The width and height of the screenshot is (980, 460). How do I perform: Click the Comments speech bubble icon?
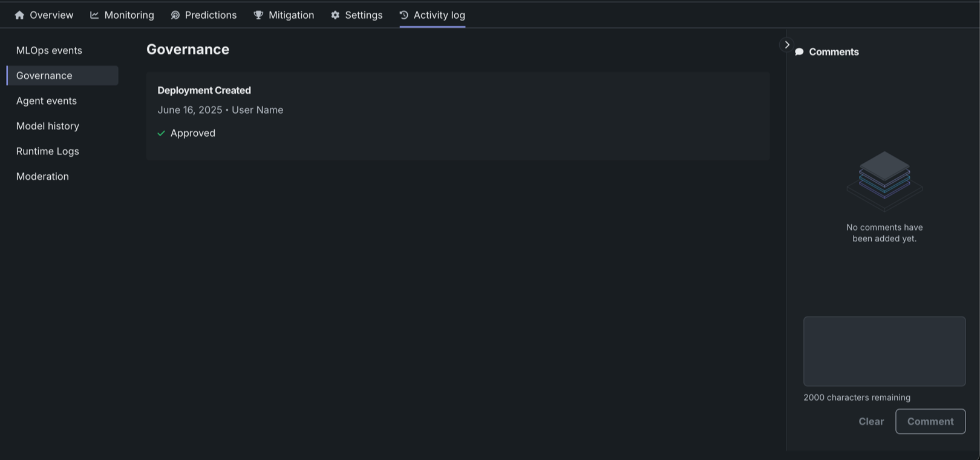pos(799,52)
